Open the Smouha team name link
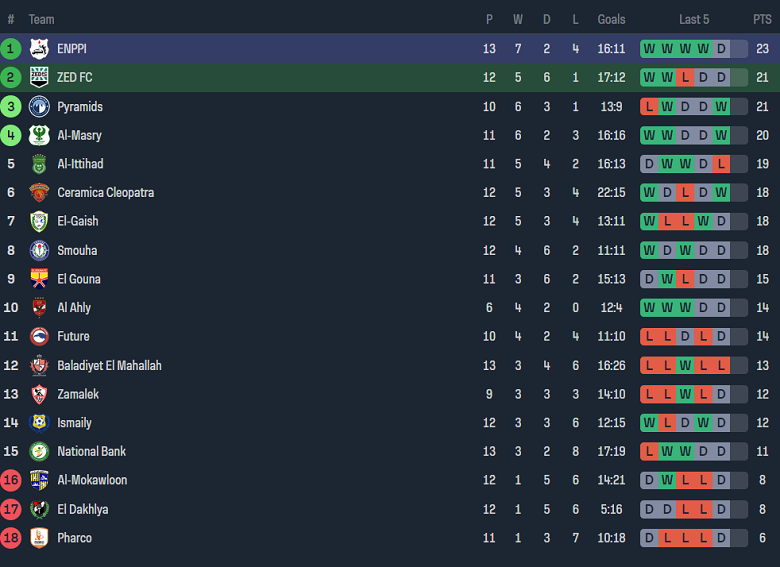The image size is (780, 567). coord(77,251)
